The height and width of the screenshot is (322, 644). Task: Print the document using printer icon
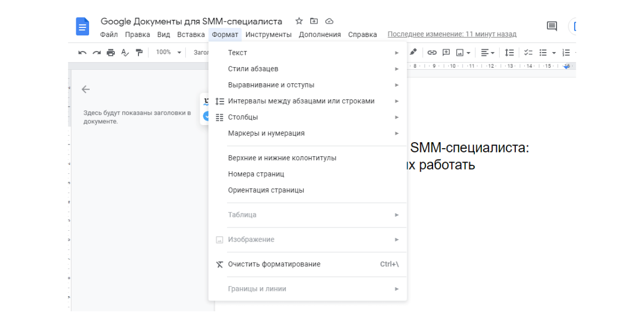click(111, 53)
